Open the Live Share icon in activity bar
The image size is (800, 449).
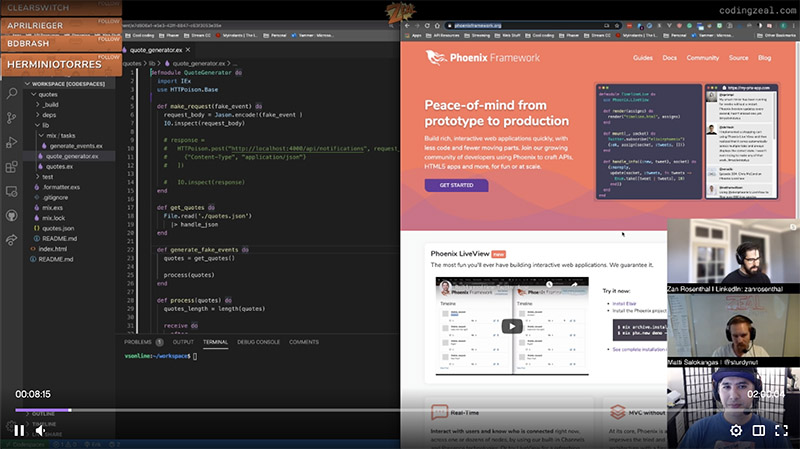tap(11, 240)
